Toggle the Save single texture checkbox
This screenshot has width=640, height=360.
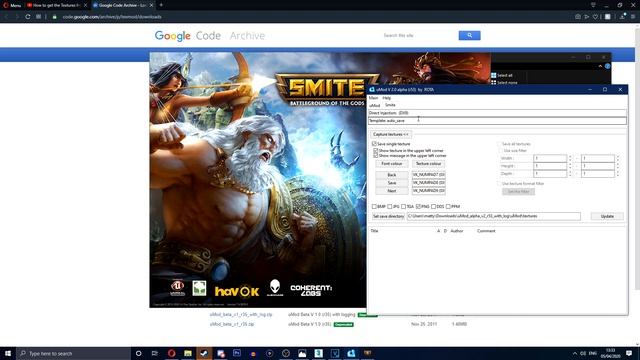point(374,144)
